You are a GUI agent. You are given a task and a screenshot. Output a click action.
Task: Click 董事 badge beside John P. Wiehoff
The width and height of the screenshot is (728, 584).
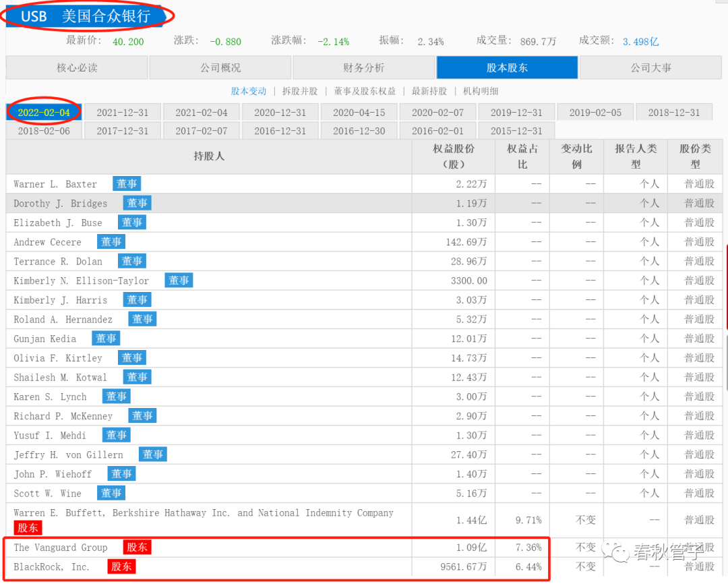(x=121, y=474)
